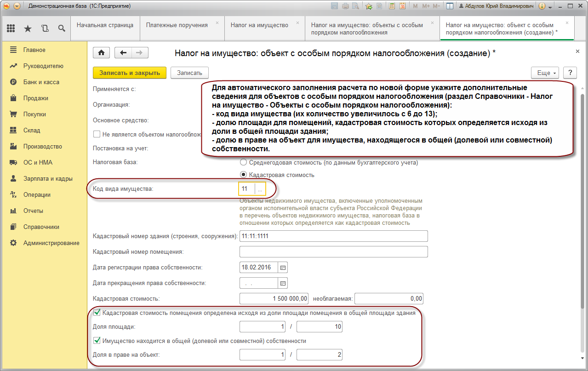
Task: Open calendar for termination date field
Action: 283,283
